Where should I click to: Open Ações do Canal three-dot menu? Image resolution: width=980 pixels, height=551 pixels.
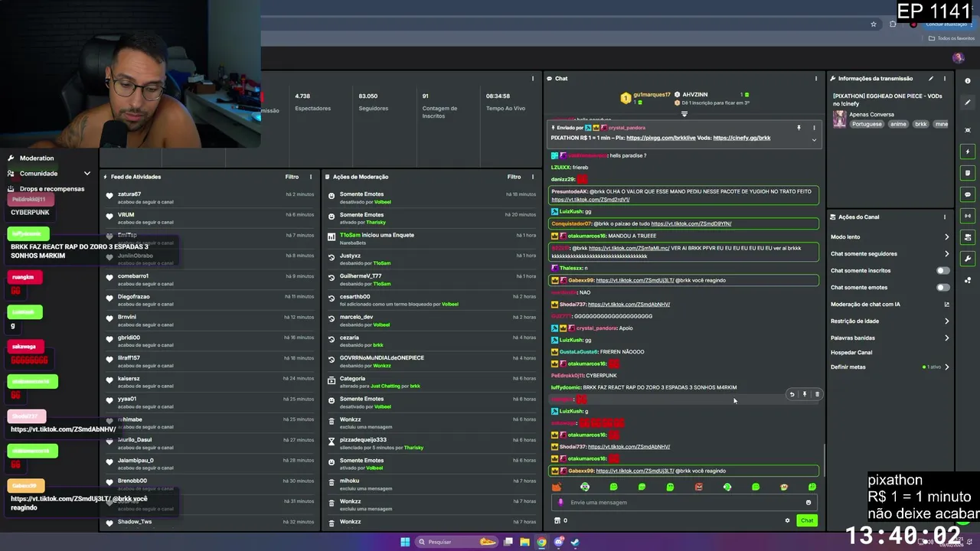coord(945,217)
